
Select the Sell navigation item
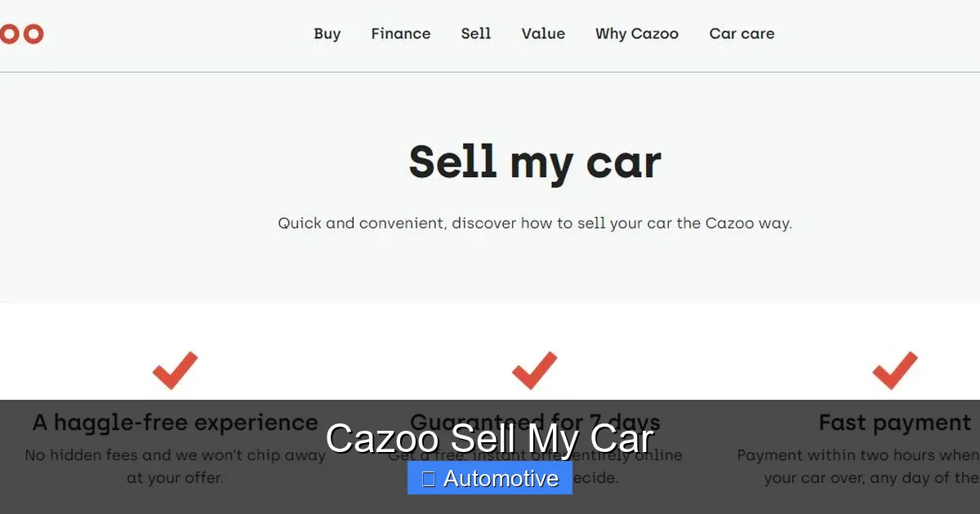coord(476,33)
